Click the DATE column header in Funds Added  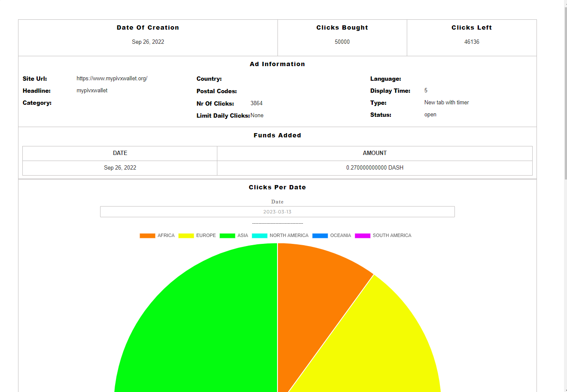coord(120,153)
